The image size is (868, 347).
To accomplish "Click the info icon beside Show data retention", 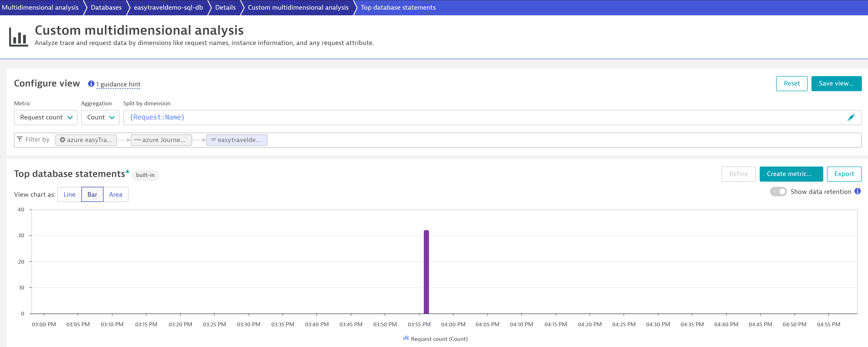I will [x=858, y=191].
